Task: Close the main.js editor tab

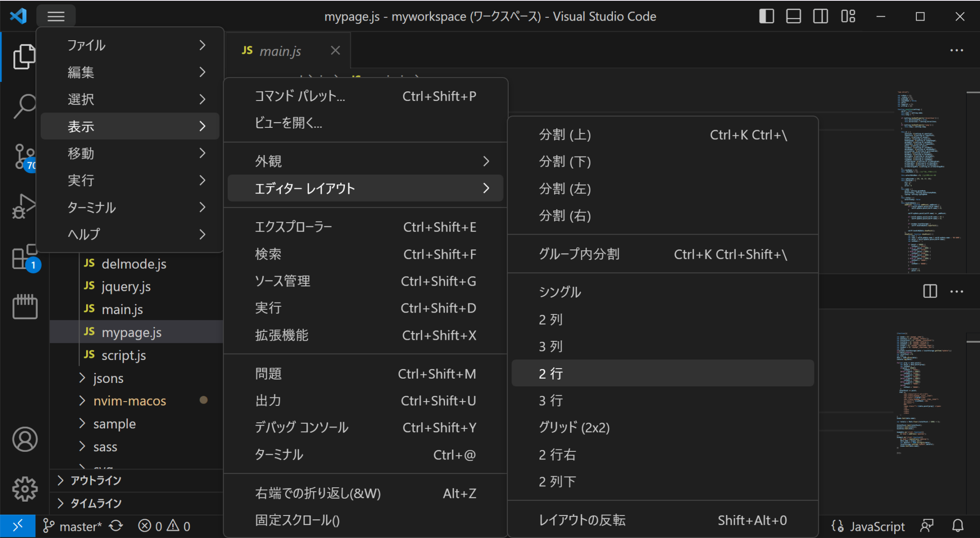Action: pos(335,50)
